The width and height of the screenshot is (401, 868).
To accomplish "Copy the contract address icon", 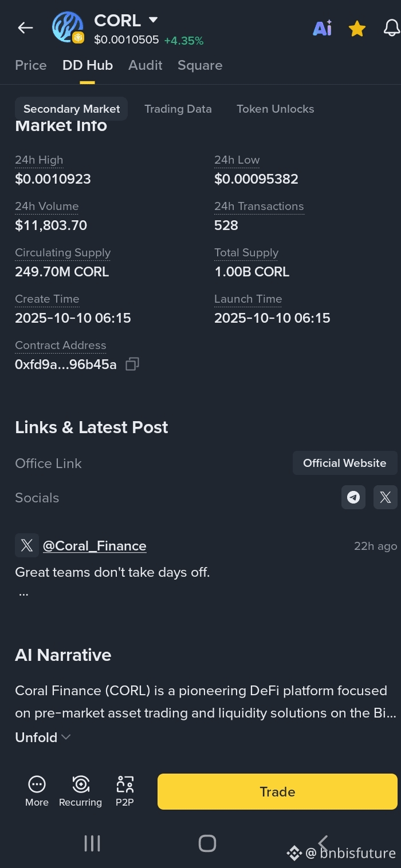I will [x=132, y=364].
